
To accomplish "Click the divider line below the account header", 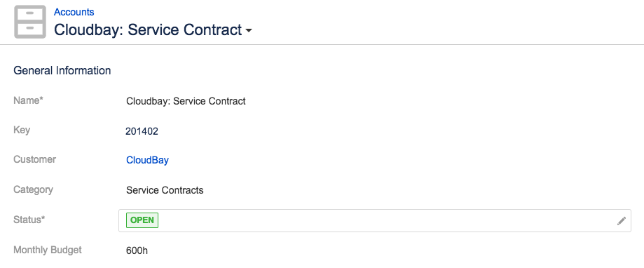I will coord(322,44).
